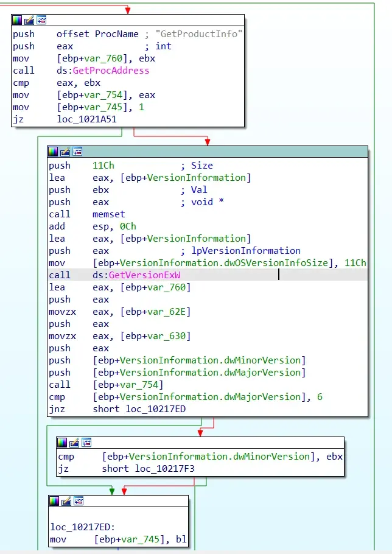Image resolution: width=392 pixels, height=554 pixels.
Task: Click memset call operand
Action: 109,214
